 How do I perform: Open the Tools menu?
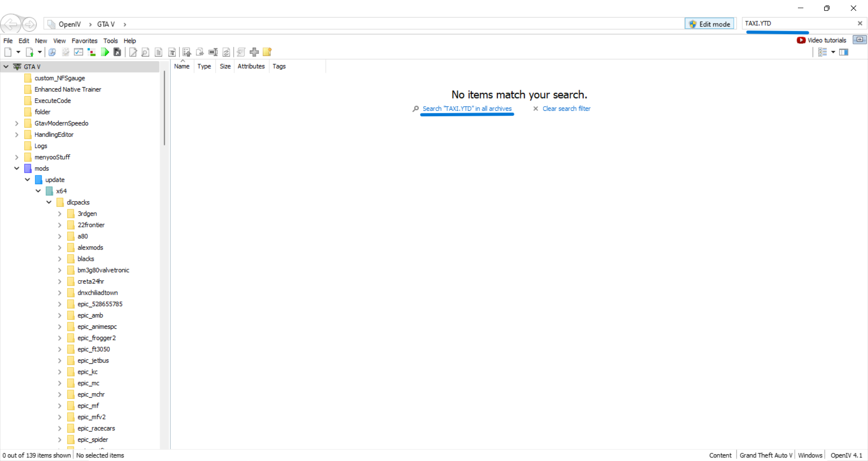click(x=110, y=41)
